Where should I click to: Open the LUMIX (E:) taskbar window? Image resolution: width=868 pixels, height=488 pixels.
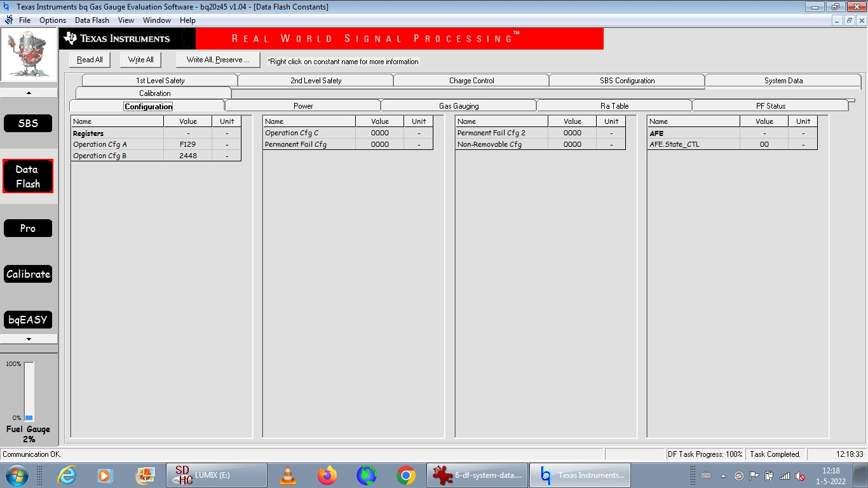[217, 475]
